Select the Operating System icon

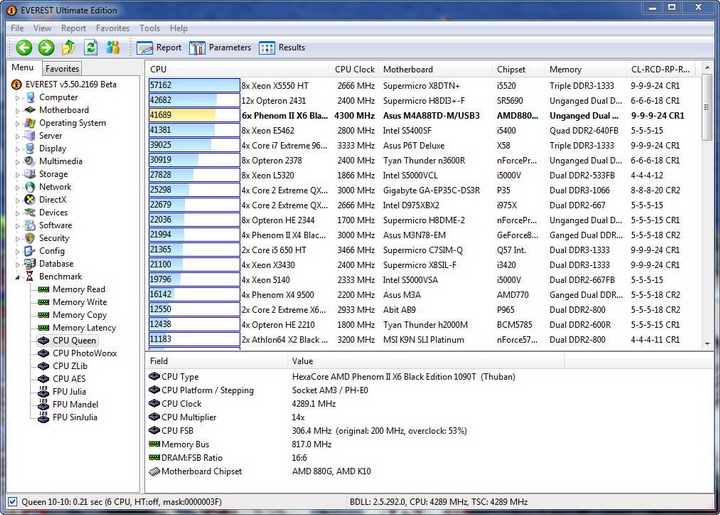pos(30,123)
